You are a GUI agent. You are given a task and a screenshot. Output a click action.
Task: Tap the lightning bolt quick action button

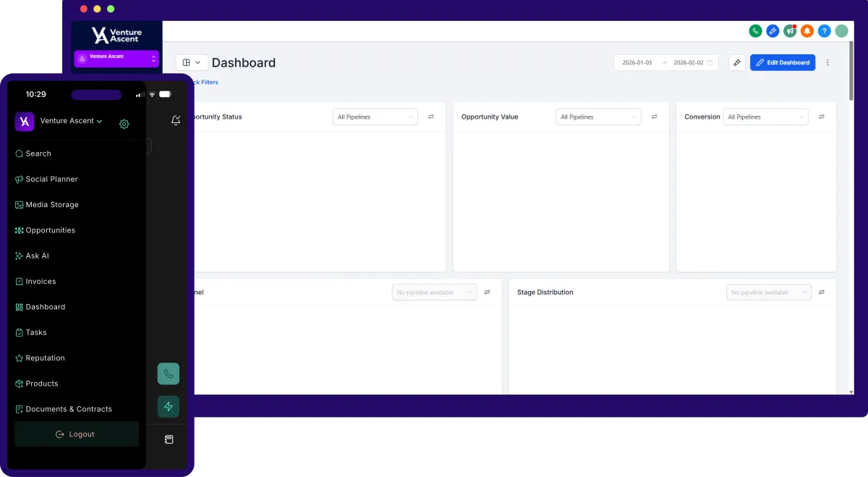(169, 407)
